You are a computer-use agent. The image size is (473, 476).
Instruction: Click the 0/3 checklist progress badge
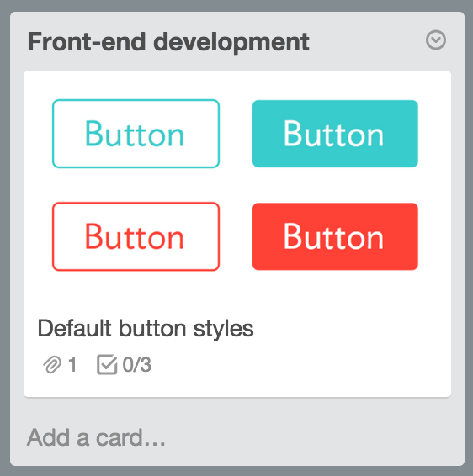(124, 364)
